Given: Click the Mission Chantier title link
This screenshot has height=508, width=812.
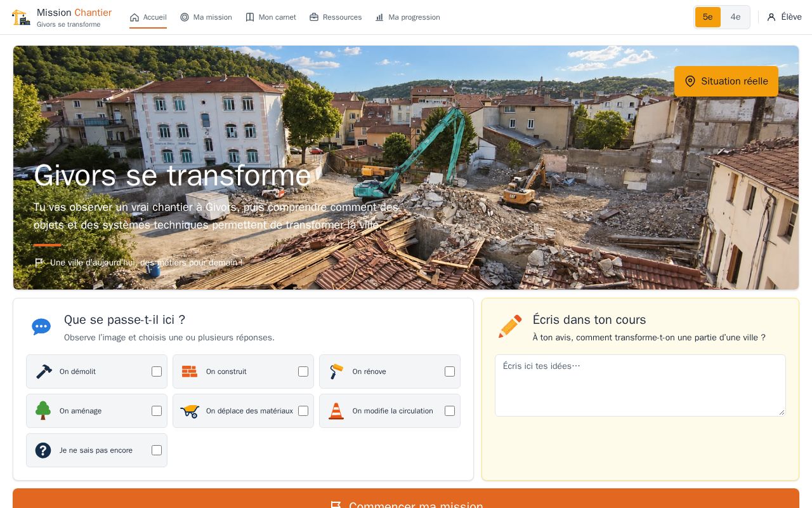Looking at the screenshot, I should click(x=74, y=12).
